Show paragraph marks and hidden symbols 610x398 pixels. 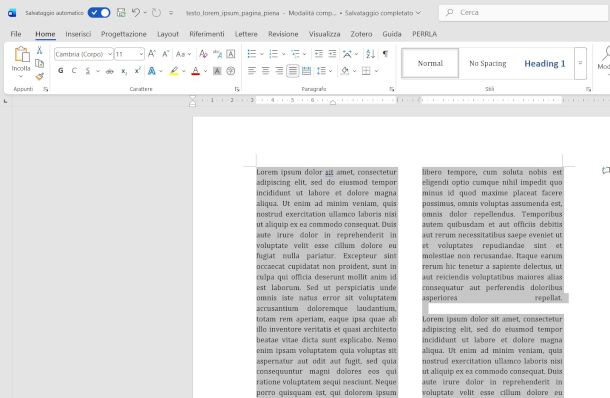coord(385,54)
